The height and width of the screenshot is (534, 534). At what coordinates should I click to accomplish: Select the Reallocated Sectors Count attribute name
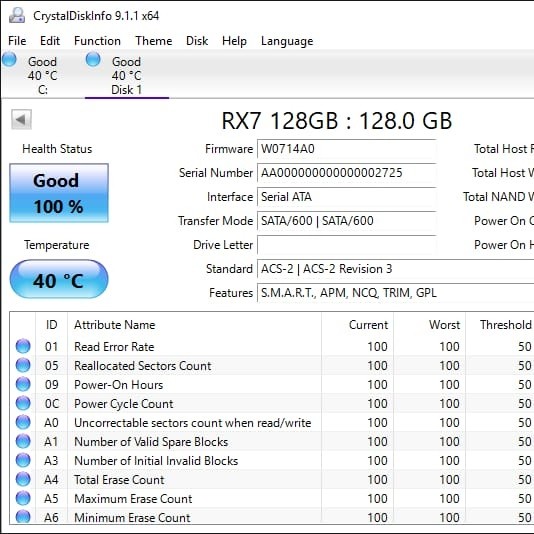click(143, 366)
